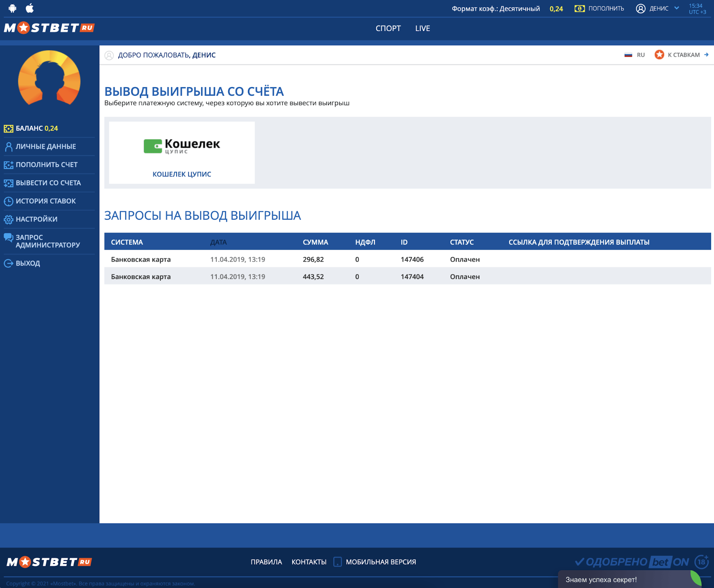The width and height of the screenshot is (714, 588).
Task: Click the history clock icon in sidebar
Action: pos(8,201)
